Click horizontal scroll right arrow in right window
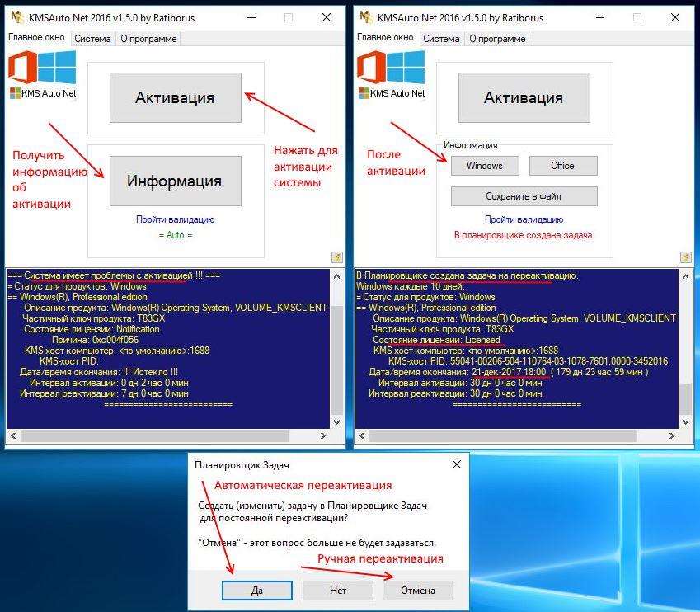The height and width of the screenshot is (612, 700). pyautogui.click(x=672, y=435)
